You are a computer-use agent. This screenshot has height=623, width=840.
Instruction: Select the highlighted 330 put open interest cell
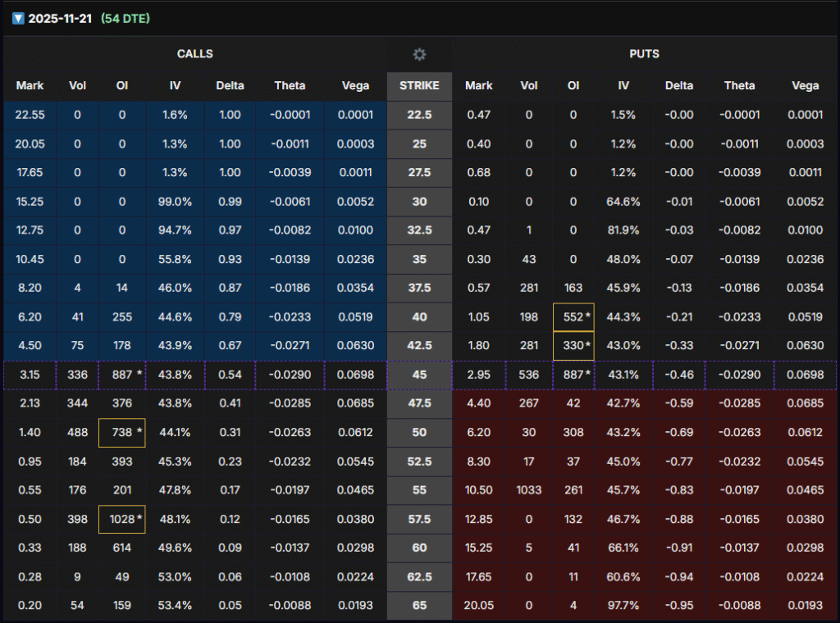point(574,346)
